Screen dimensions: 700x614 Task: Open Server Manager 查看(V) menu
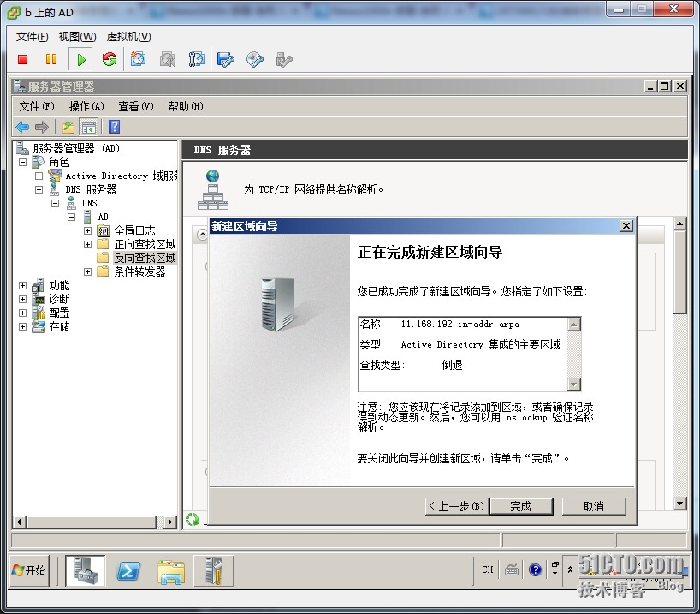(136, 106)
